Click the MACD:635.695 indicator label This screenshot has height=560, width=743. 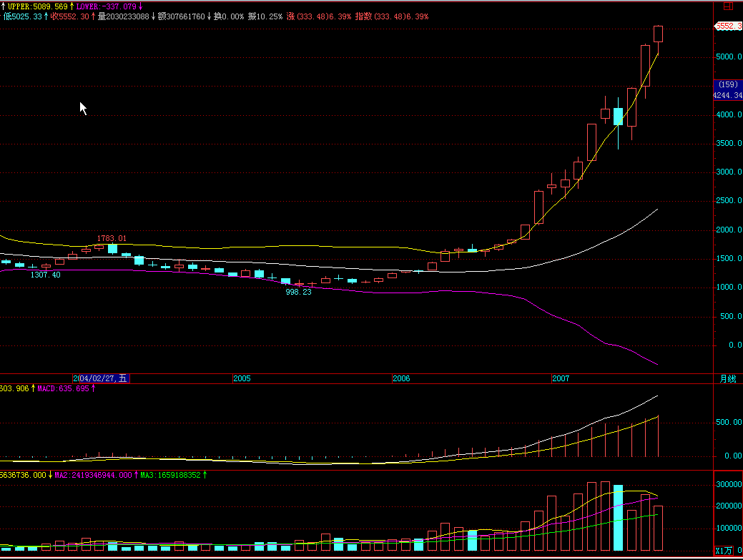tap(63, 388)
